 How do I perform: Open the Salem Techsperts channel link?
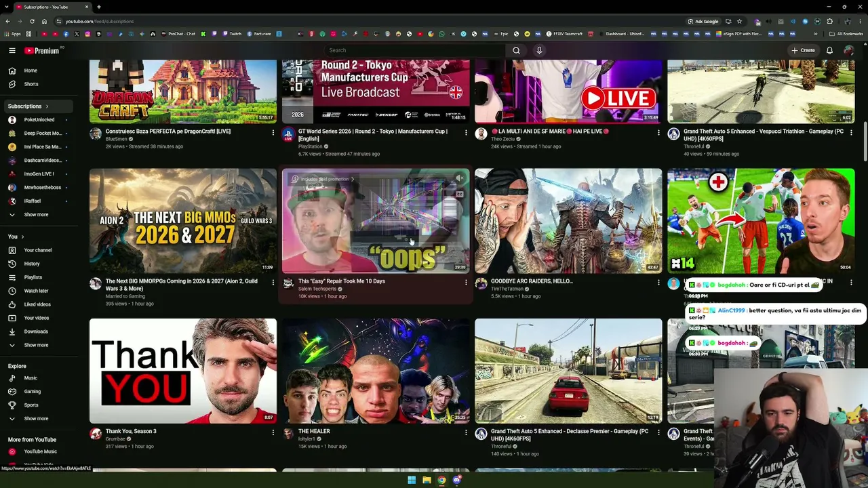pyautogui.click(x=317, y=289)
